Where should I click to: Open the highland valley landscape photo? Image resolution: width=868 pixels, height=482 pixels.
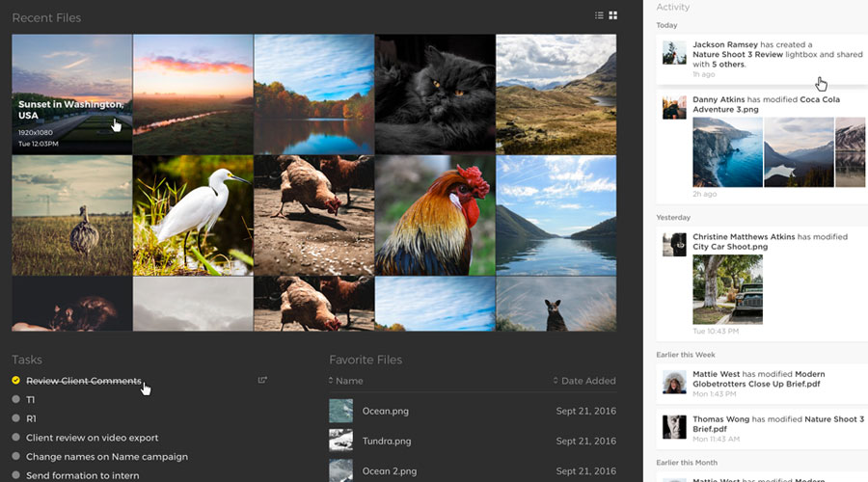point(556,94)
